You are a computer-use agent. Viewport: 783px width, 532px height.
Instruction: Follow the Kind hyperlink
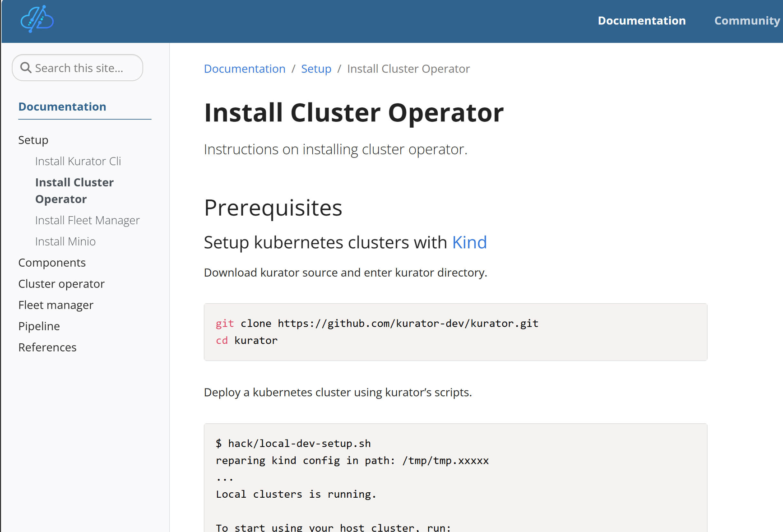click(469, 242)
